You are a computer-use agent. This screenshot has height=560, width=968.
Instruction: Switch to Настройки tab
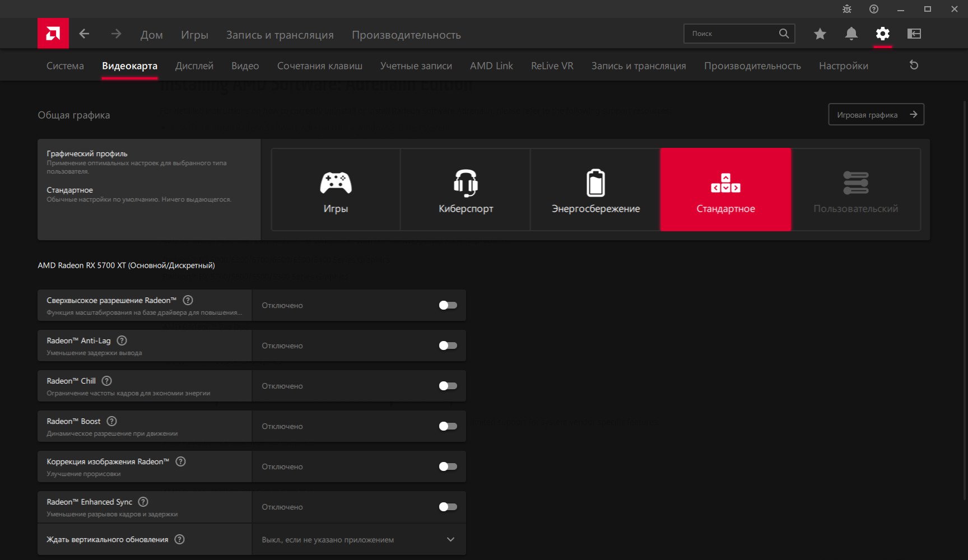pyautogui.click(x=844, y=66)
